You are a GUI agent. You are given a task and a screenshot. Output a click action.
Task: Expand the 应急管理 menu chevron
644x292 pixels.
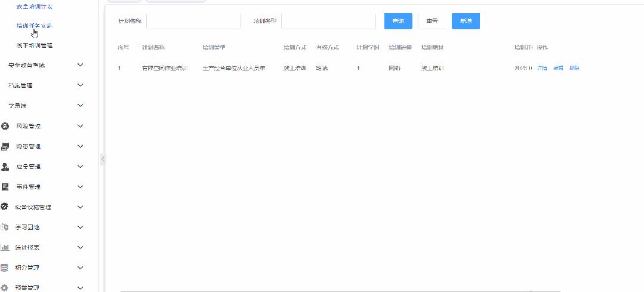[81, 167]
